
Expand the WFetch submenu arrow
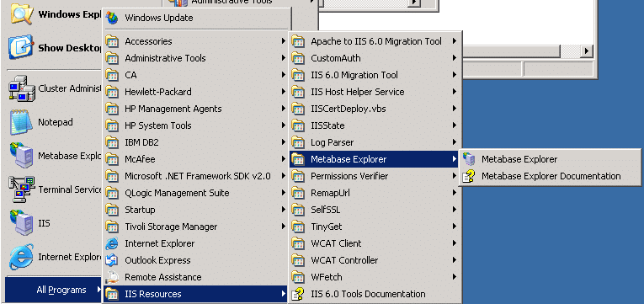tap(455, 277)
